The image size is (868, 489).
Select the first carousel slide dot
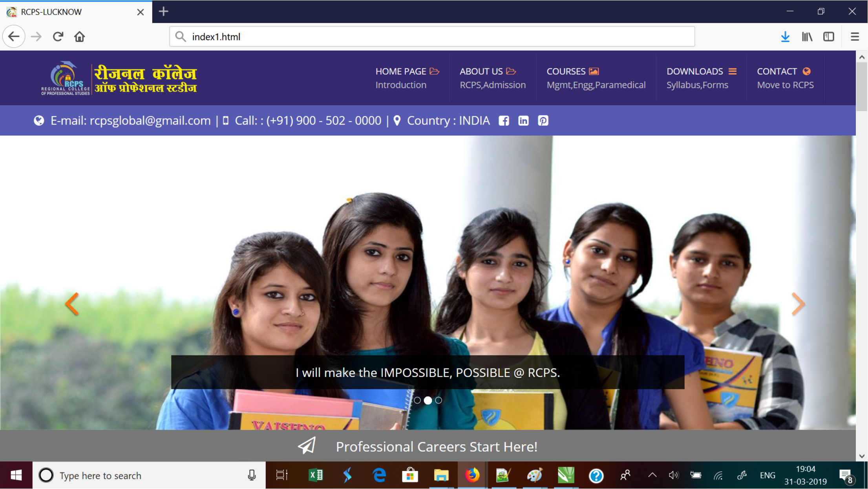point(417,400)
